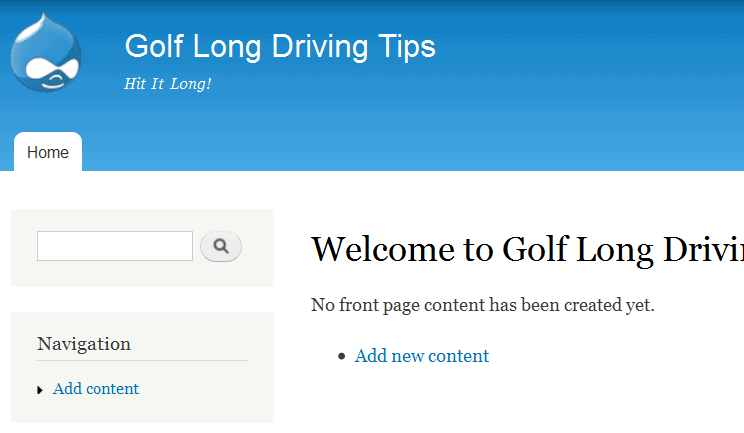Click the magnifying glass search button

[x=221, y=246]
